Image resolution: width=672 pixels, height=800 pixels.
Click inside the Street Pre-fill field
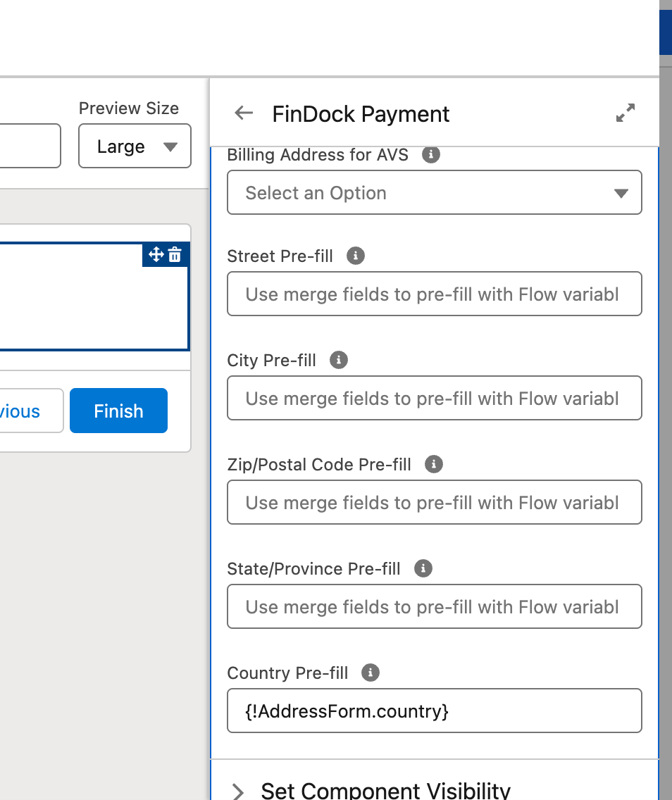[x=435, y=294]
